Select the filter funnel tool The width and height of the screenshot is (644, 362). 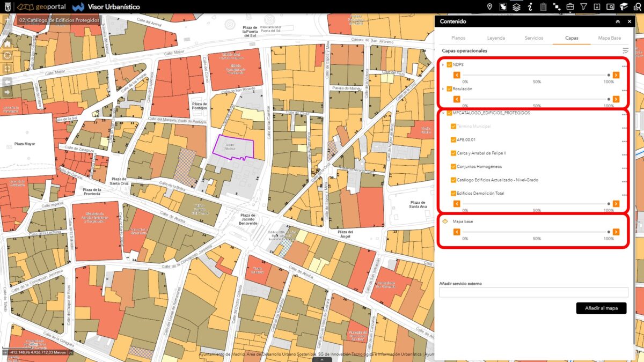(x=584, y=7)
